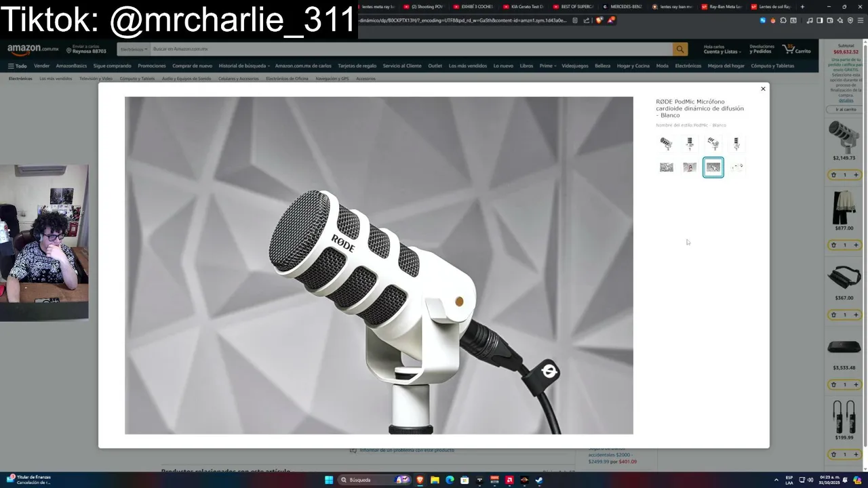Select third thumbnail in top row
This screenshot has width=868, height=488.
(x=713, y=144)
